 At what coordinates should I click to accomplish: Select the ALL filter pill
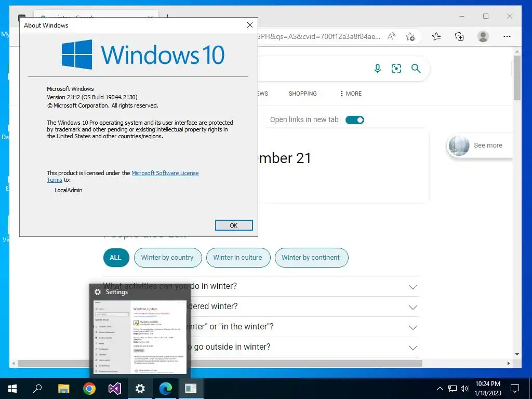pos(116,258)
